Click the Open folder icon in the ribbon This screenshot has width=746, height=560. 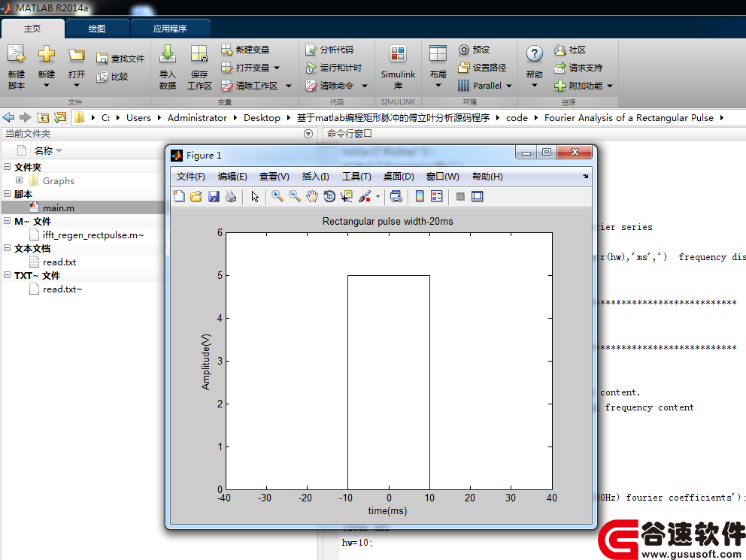point(76,54)
